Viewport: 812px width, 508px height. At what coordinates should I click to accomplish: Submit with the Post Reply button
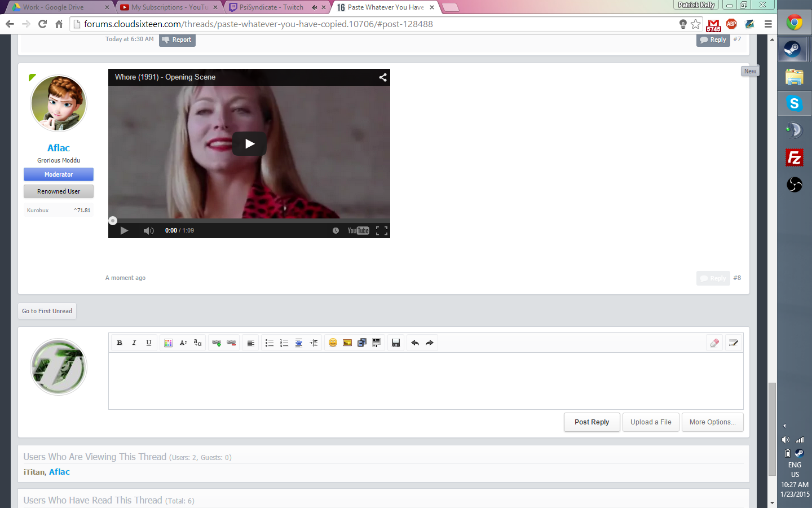pos(592,422)
